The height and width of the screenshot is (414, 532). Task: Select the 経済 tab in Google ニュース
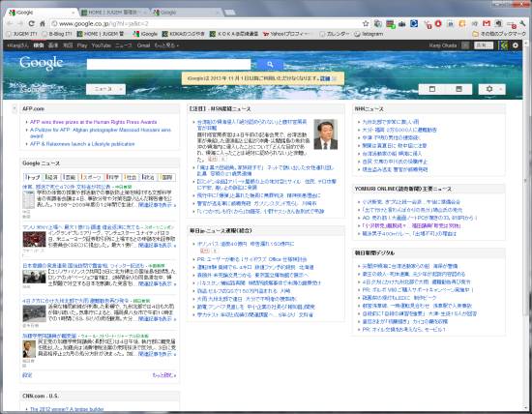(x=51, y=177)
